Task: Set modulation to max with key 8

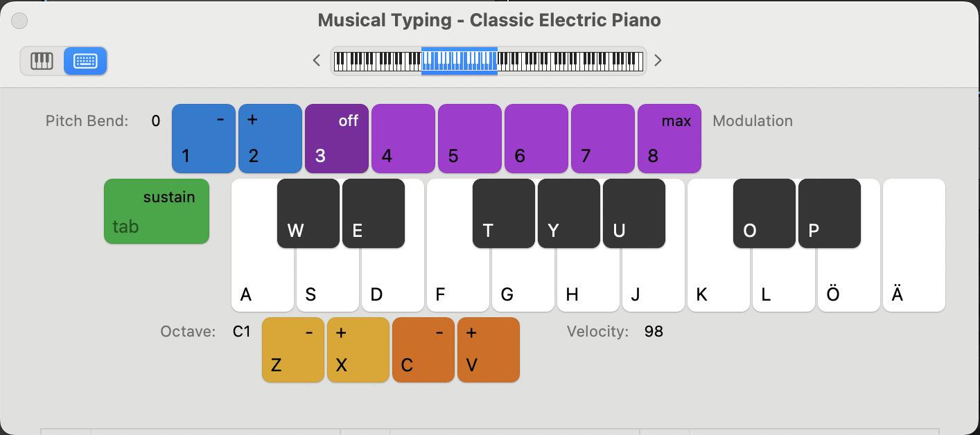Action: pos(669,138)
